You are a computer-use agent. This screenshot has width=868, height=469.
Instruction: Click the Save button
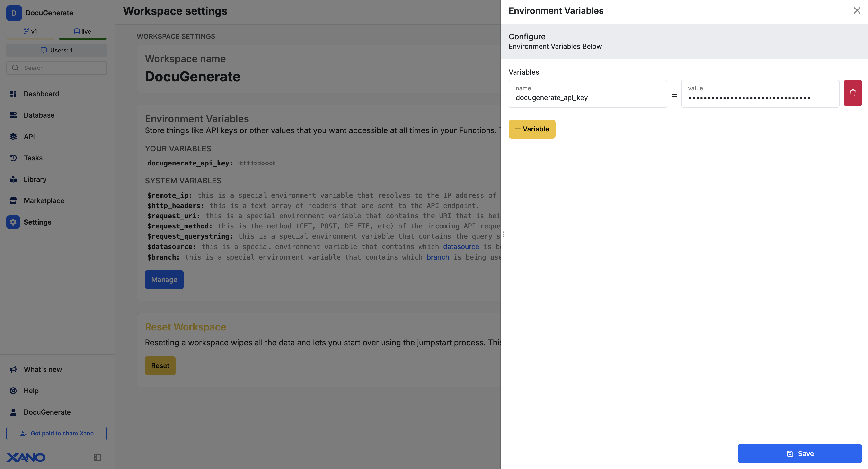pyautogui.click(x=800, y=453)
